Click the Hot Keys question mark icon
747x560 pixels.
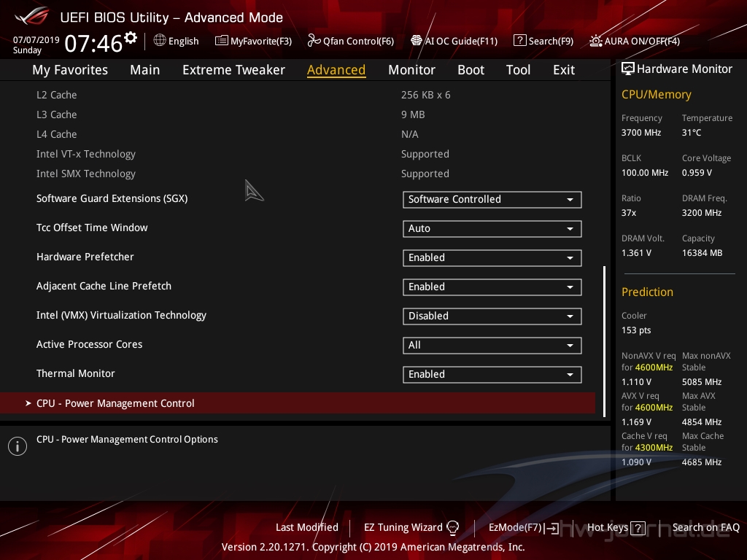point(638,528)
